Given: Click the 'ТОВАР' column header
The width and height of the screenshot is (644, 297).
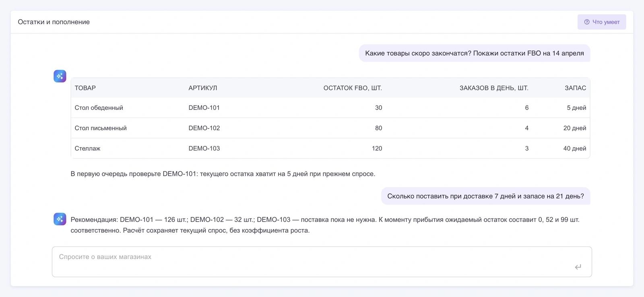Looking at the screenshot, I should 85,88.
